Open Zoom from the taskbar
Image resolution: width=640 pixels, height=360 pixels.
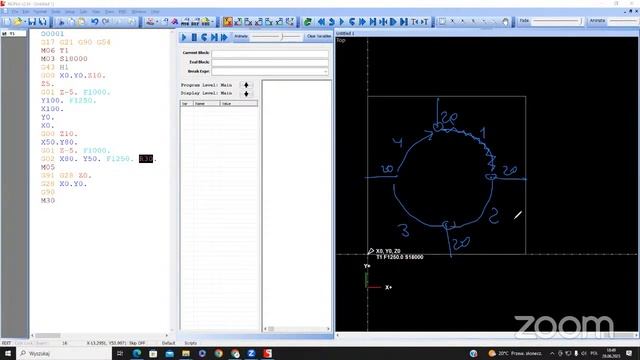pos(251,353)
